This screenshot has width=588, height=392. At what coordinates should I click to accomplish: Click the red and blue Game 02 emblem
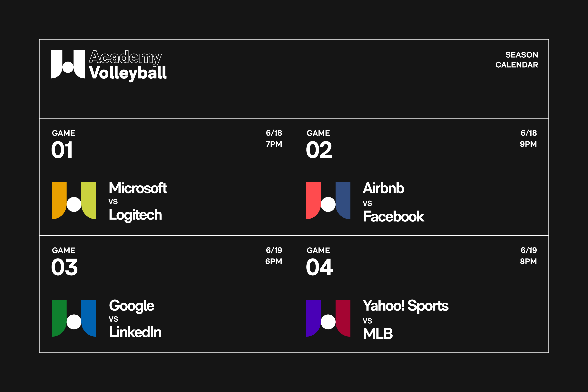(328, 201)
